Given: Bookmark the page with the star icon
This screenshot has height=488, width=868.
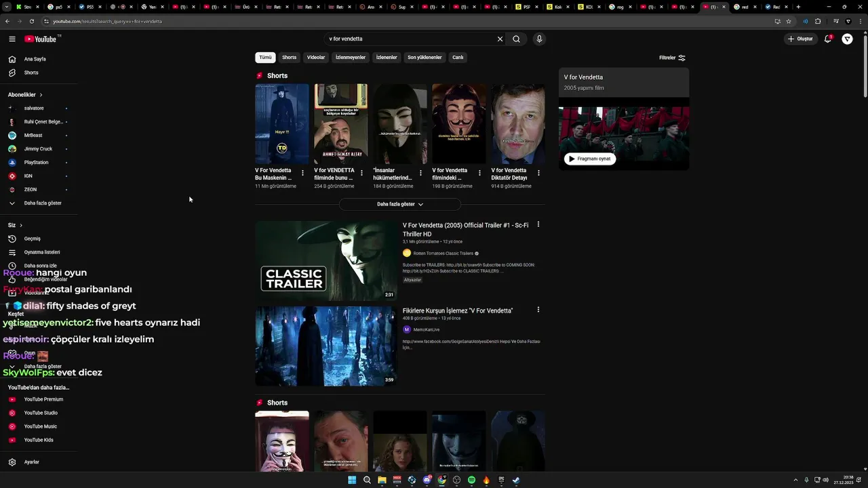Looking at the screenshot, I should 789,21.
